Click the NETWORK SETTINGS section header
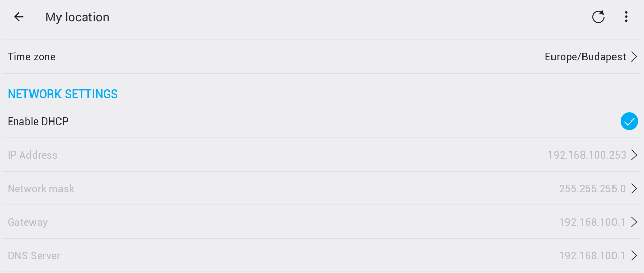 coord(63,94)
